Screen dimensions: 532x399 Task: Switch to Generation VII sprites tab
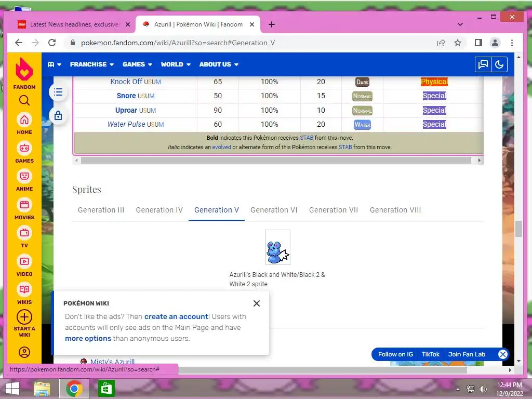tap(334, 210)
